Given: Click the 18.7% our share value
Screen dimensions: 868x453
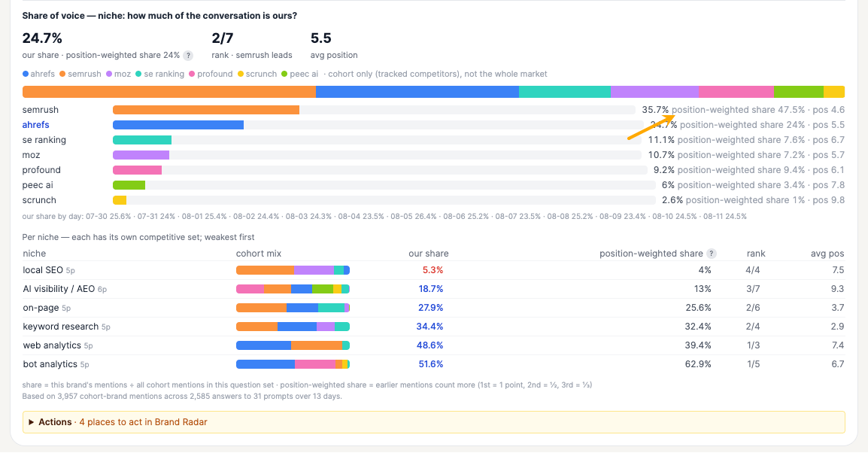Looking at the screenshot, I should (431, 289).
